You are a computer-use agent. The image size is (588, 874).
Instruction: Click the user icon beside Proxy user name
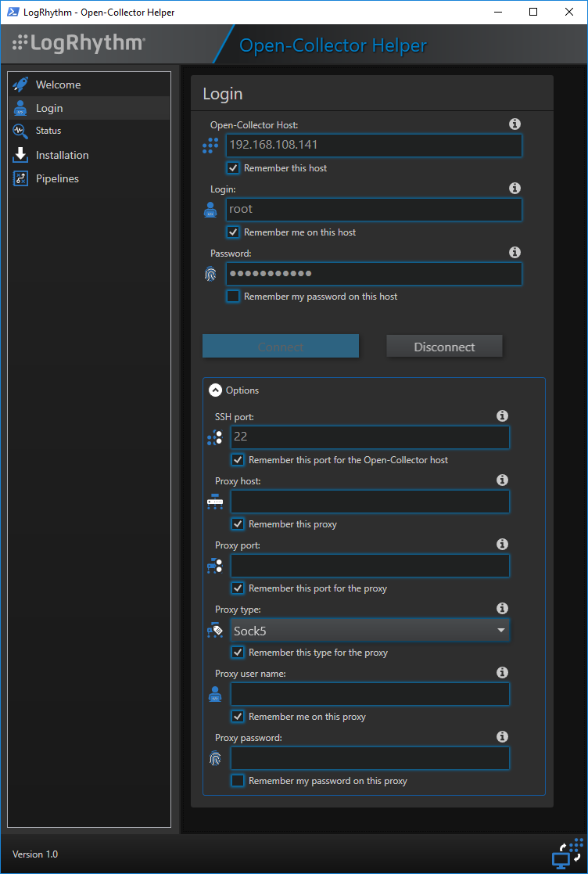(x=215, y=695)
